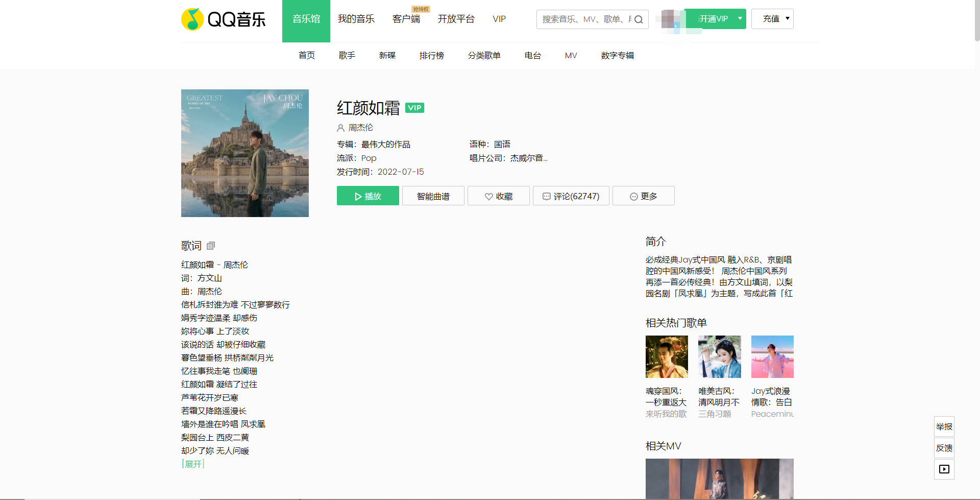The height and width of the screenshot is (500, 980).
Task: Click the VIP badge next to 红颜如霜
Action: pyautogui.click(x=414, y=108)
